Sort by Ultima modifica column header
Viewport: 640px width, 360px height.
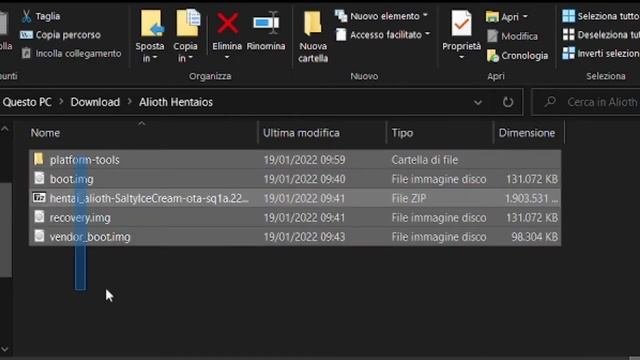(301, 133)
